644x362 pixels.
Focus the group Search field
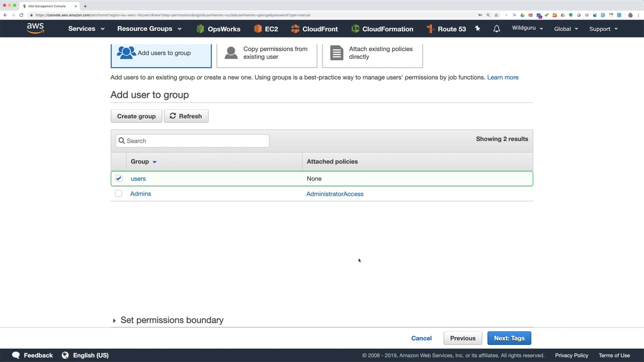[x=192, y=141]
